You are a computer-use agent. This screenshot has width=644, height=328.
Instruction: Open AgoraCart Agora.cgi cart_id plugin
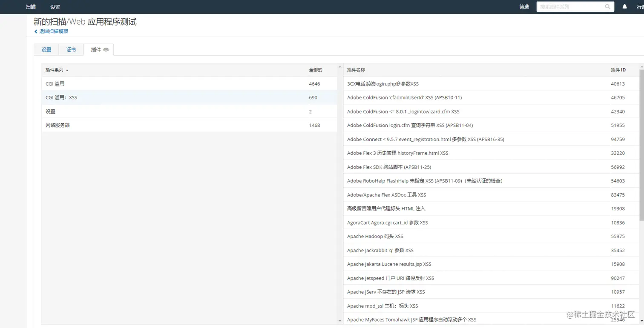coord(388,222)
